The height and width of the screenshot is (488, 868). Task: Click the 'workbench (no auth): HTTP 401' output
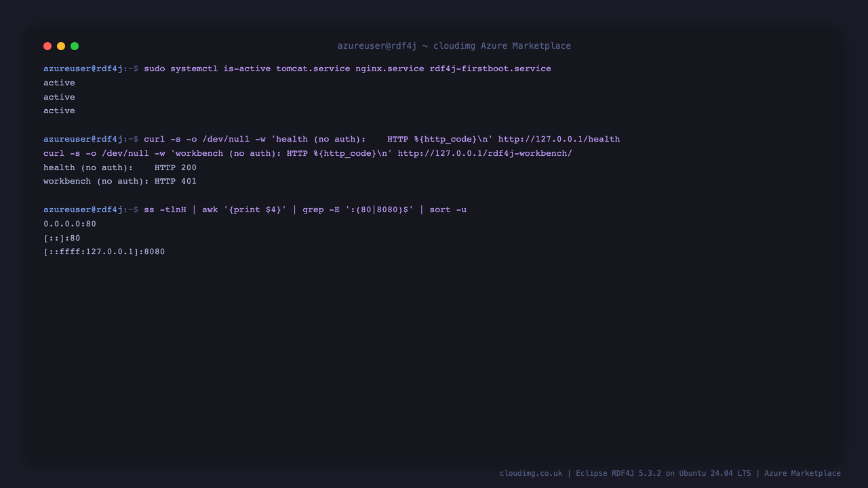click(120, 182)
